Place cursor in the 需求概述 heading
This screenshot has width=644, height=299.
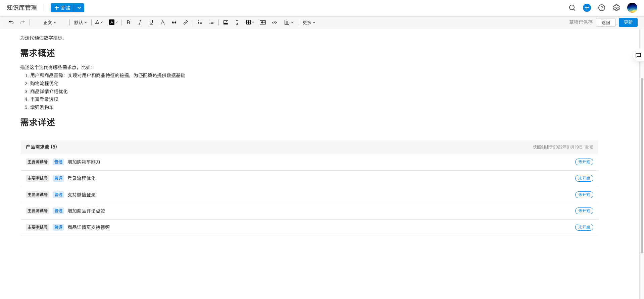coord(38,53)
